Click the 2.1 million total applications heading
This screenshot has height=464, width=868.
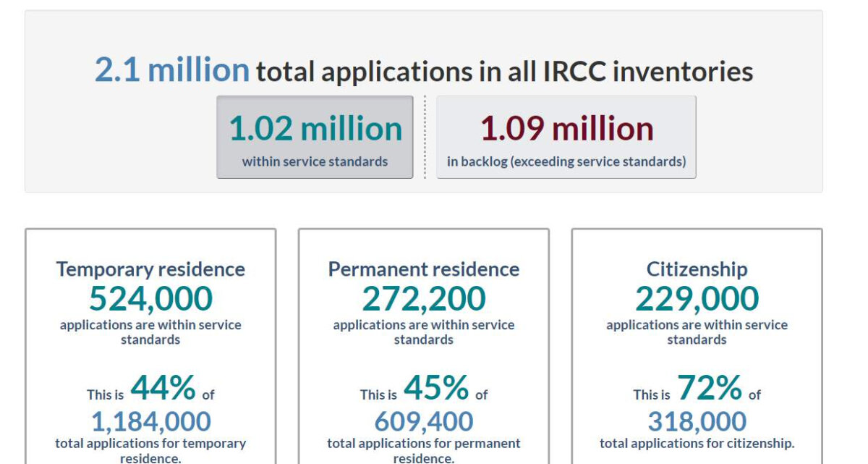point(424,70)
